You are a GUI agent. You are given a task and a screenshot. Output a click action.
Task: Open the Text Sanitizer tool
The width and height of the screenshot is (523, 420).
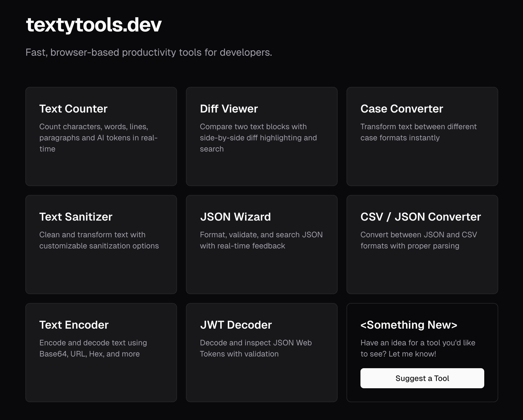click(x=101, y=245)
